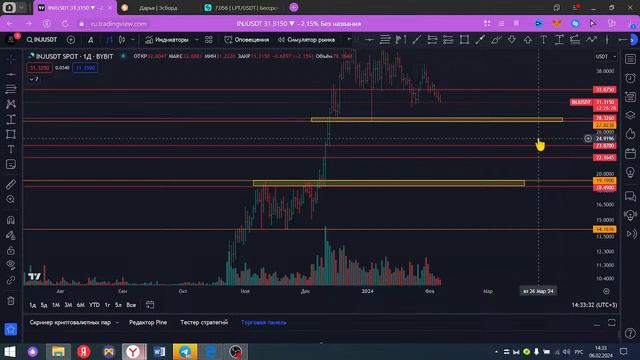Open the ideas lightbulb icon
This screenshot has width=640, height=360.
pos(630,172)
